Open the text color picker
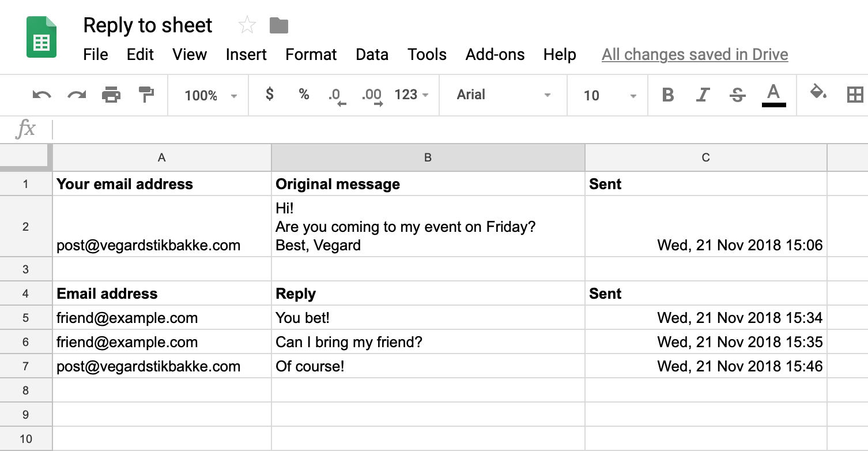The width and height of the screenshot is (868, 451). [x=774, y=95]
